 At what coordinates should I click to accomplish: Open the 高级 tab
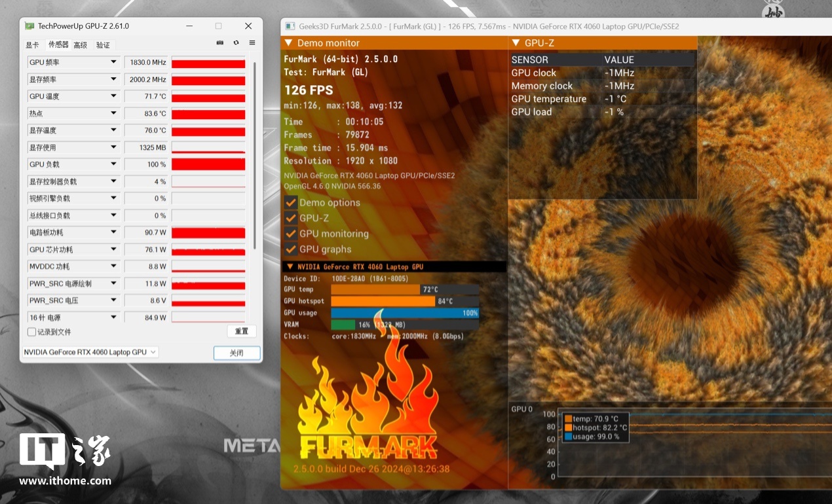pos(80,45)
